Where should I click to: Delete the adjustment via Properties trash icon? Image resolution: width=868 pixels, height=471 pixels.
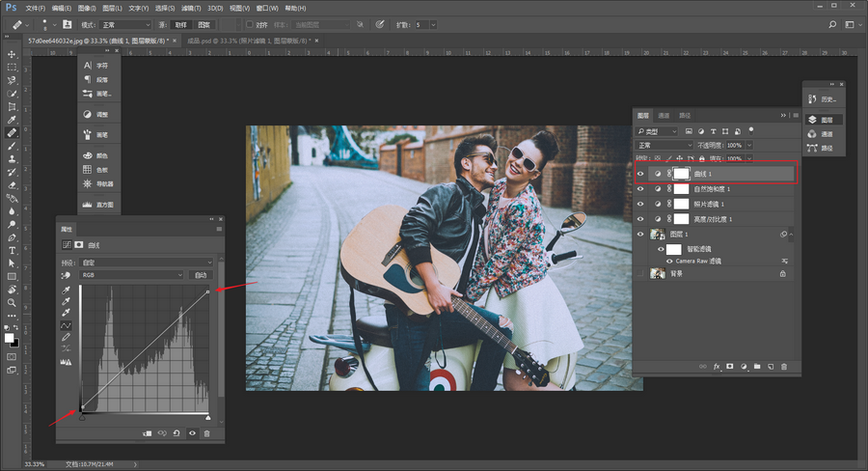206,434
